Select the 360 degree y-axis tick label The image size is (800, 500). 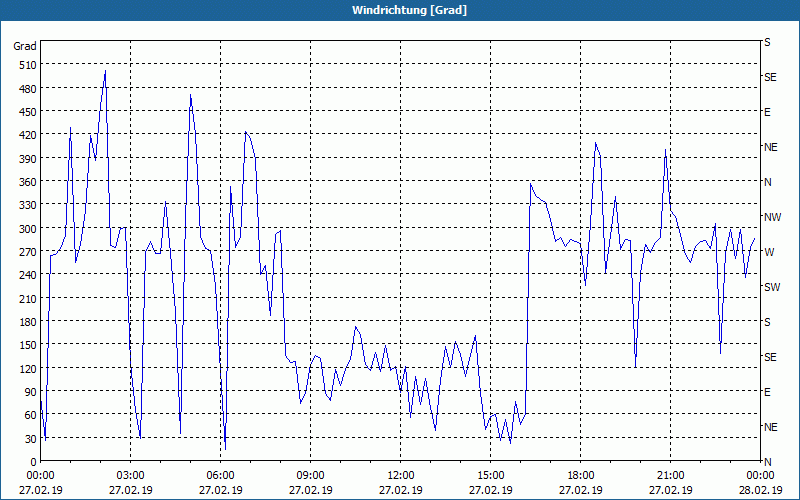[26, 182]
